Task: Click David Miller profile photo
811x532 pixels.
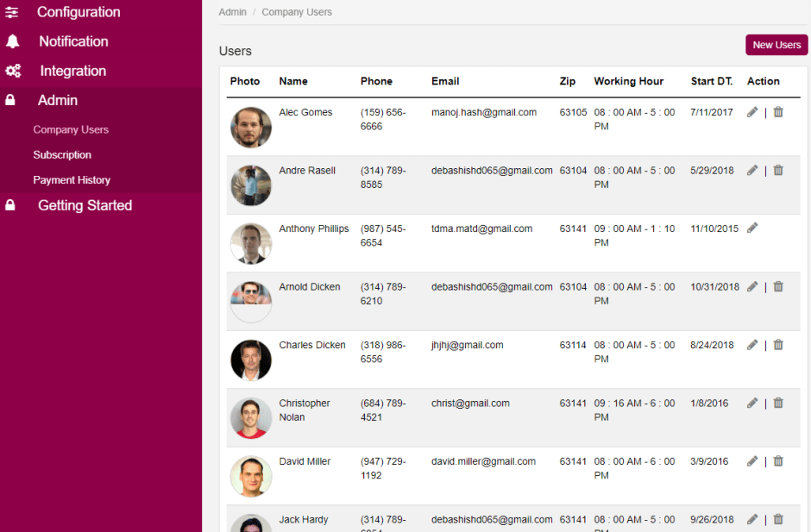Action: [251, 476]
